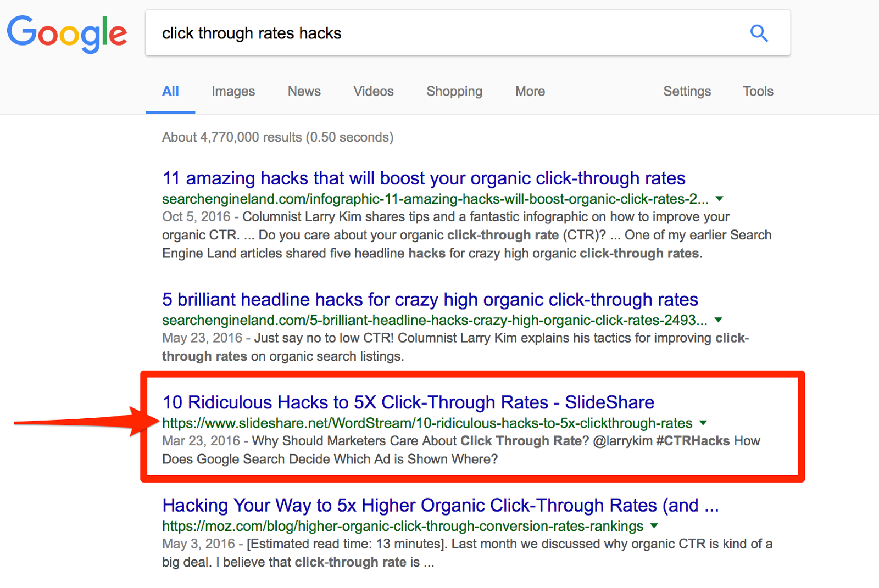Screen dimensions: 879x588
Task: Click the blue search magnifier icon
Action: [x=759, y=33]
